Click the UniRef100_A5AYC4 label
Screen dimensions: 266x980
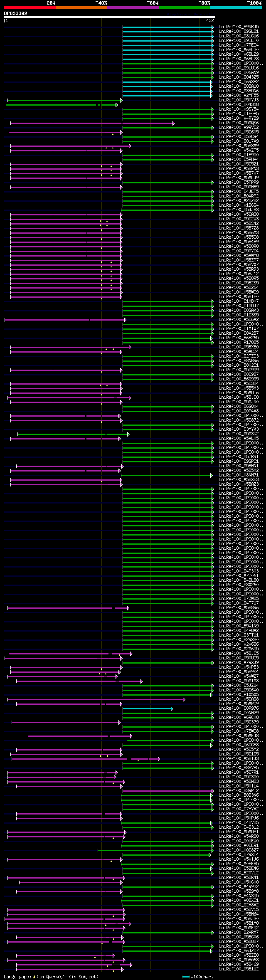tap(239, 251)
